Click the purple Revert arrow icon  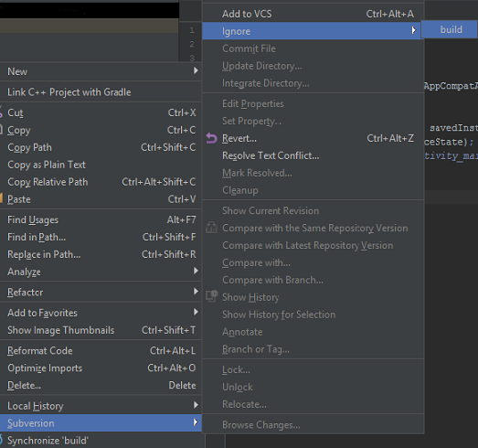click(211, 138)
